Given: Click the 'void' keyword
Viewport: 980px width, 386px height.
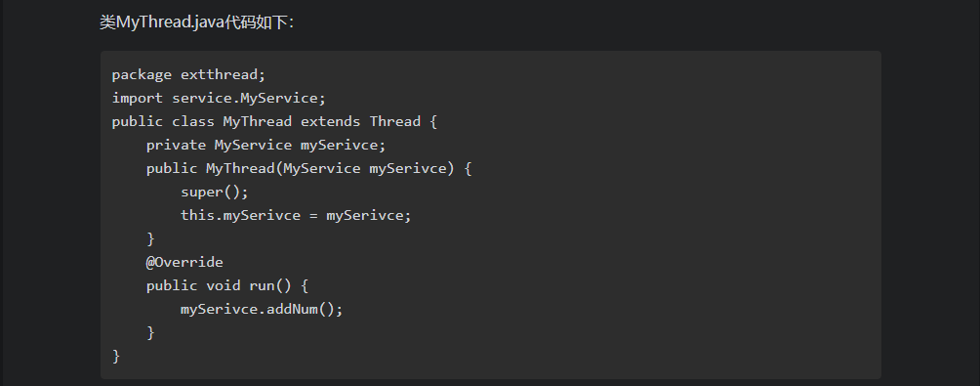Looking at the screenshot, I should (224, 286).
